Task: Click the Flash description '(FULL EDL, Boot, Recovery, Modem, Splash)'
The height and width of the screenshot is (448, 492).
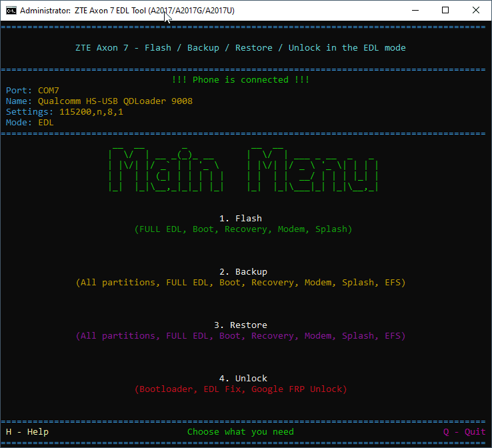Action: click(x=243, y=229)
